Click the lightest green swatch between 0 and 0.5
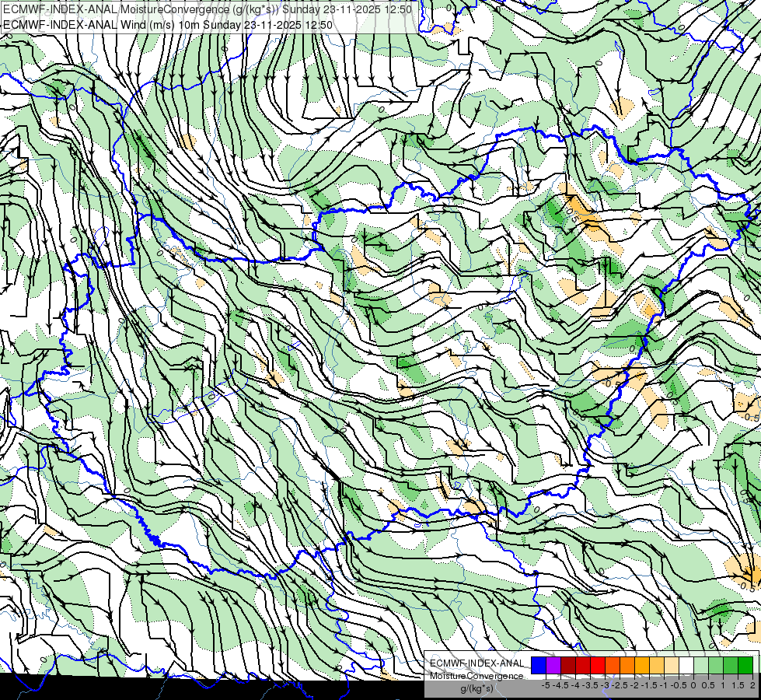This screenshot has width=761, height=700. pyautogui.click(x=701, y=666)
